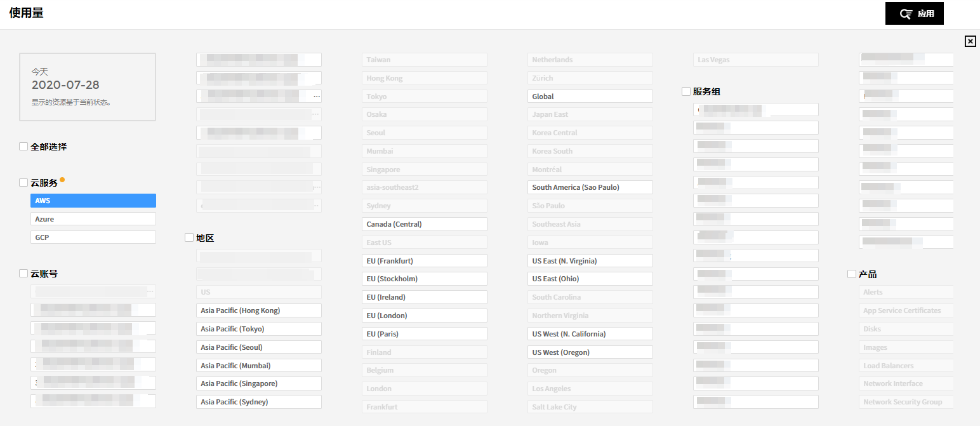Select Asia Pacific (Hong Kong) region
The image size is (980, 426).
tap(258, 310)
